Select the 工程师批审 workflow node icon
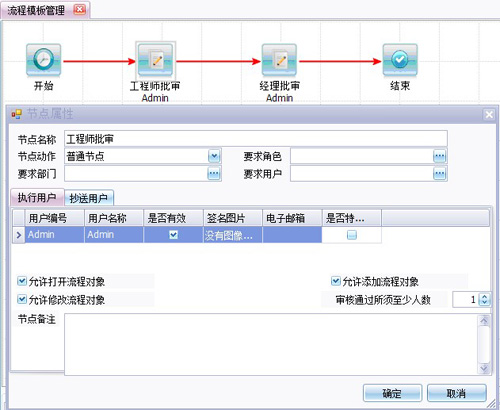The width and height of the screenshot is (500, 410). tap(155, 60)
